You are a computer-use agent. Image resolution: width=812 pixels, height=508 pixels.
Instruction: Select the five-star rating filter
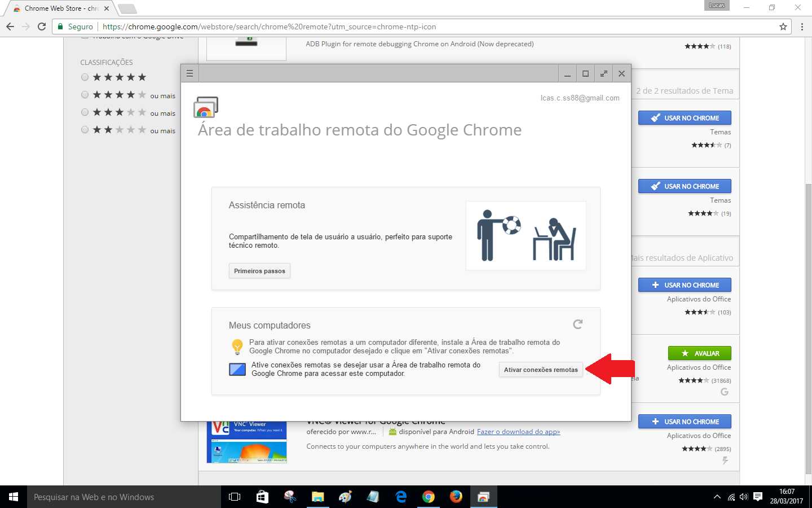(x=85, y=77)
